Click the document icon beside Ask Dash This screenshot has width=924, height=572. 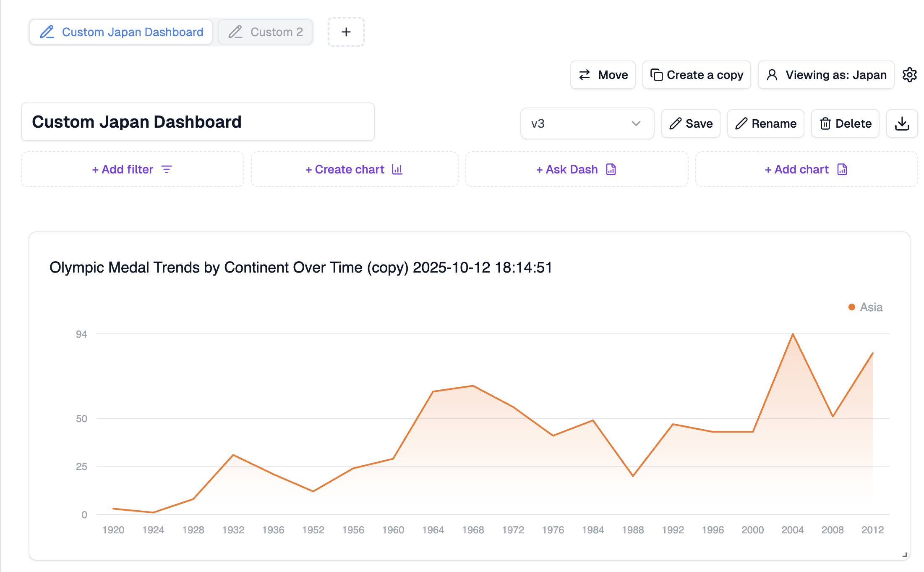(611, 169)
